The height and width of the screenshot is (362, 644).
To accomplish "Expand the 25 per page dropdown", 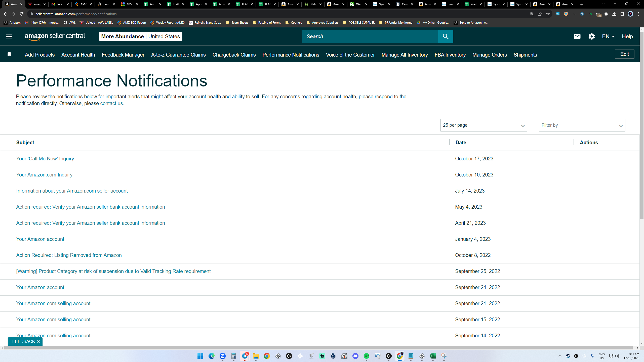I will click(x=484, y=125).
